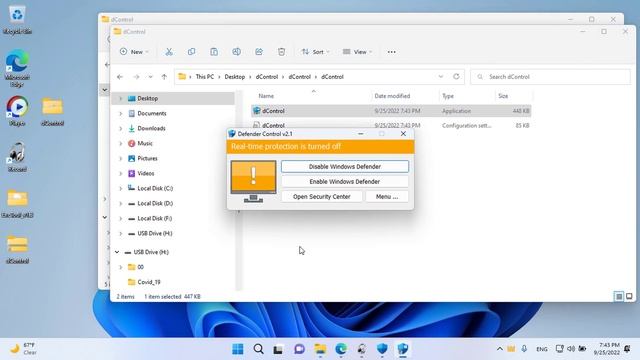This screenshot has width=640, height=360.
Task: Select Music in navigation pane
Action: (144, 143)
